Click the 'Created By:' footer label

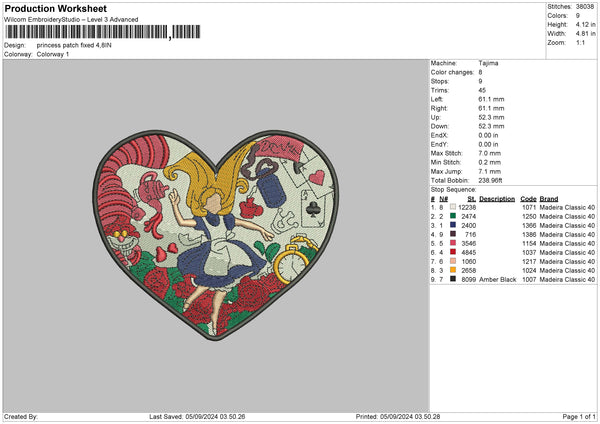pyautogui.click(x=21, y=416)
